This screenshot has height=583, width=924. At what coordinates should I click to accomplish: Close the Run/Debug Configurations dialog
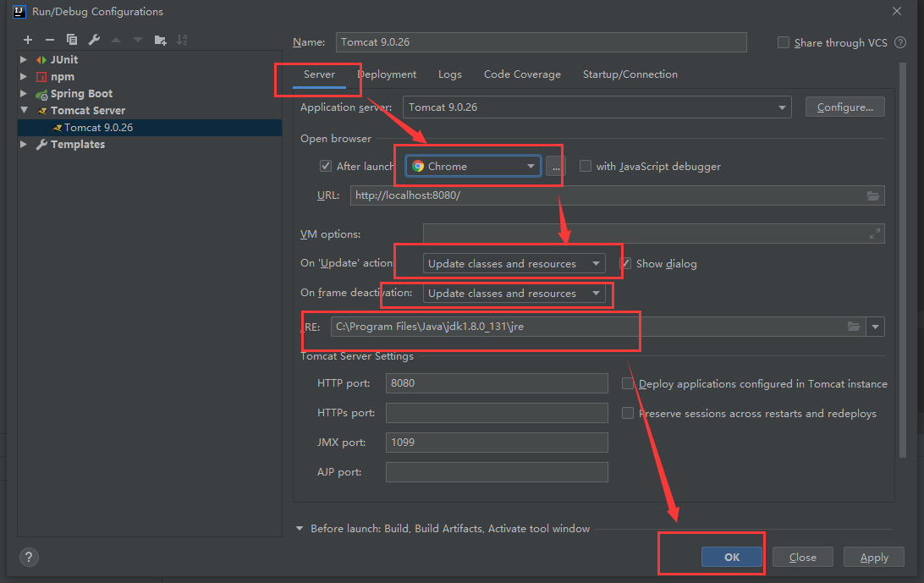pos(897,11)
